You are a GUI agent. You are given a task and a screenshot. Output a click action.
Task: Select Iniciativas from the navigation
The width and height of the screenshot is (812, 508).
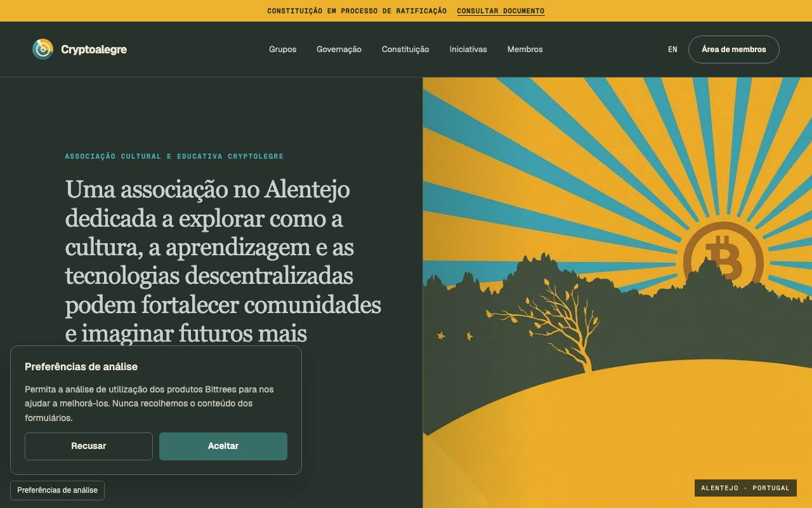tap(468, 50)
